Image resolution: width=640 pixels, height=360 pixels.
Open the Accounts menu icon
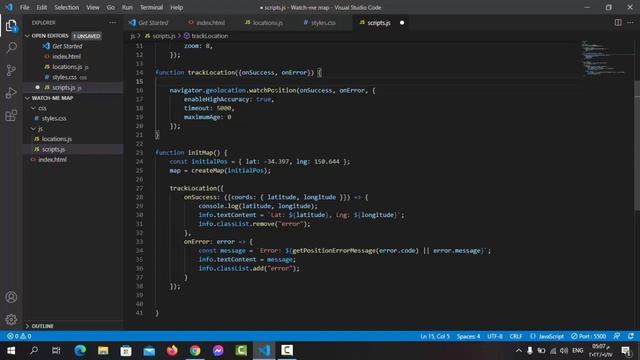(x=11, y=297)
